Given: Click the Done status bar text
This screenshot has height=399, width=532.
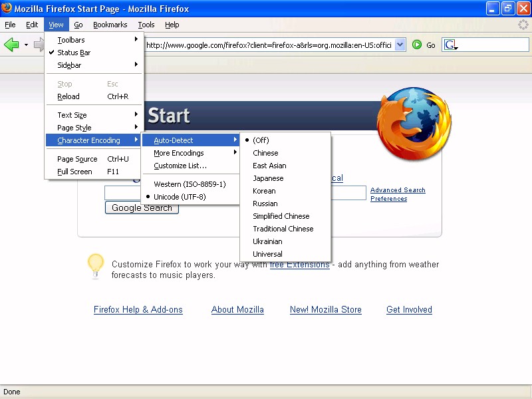Looking at the screenshot, I should tap(12, 392).
